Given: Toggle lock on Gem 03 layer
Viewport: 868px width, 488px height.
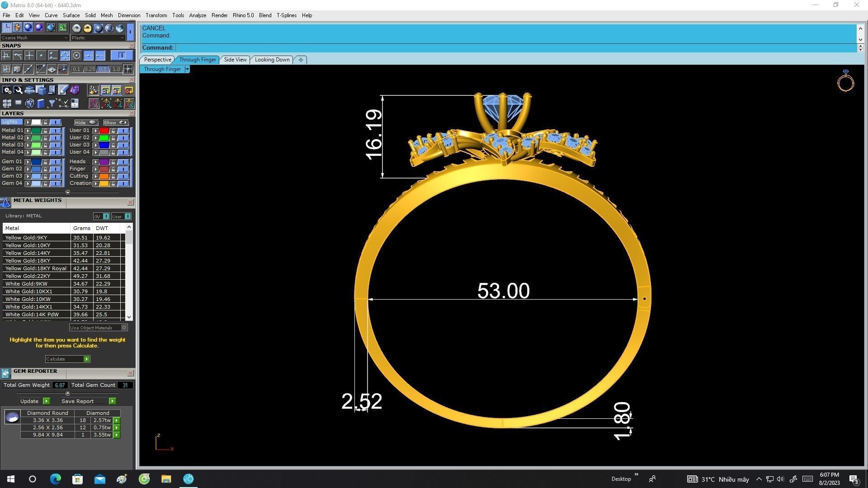Looking at the screenshot, I should coord(45,176).
